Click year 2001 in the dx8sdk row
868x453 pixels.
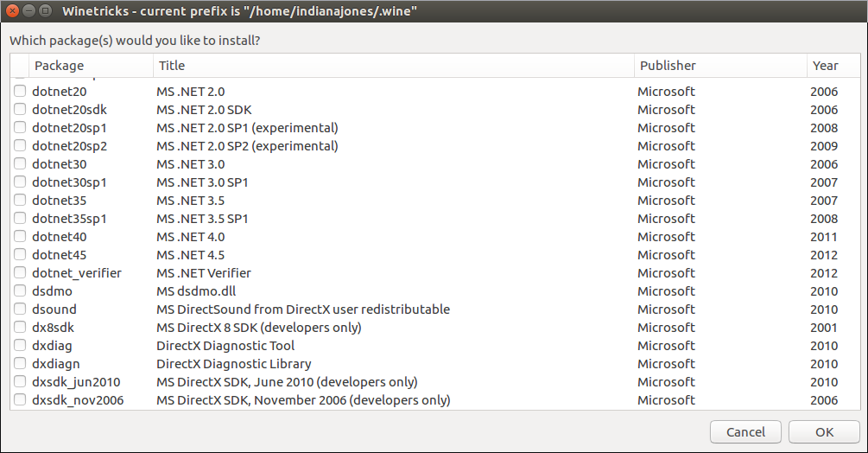[x=824, y=328]
